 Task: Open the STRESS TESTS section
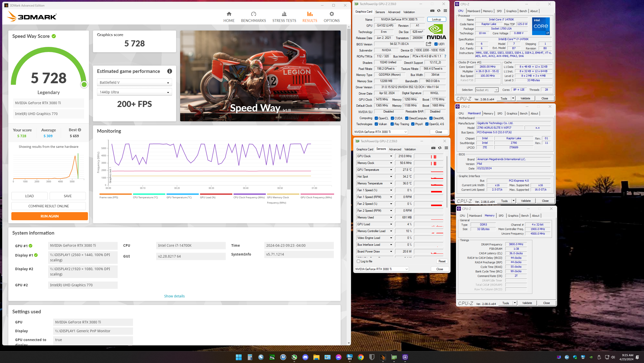(284, 17)
